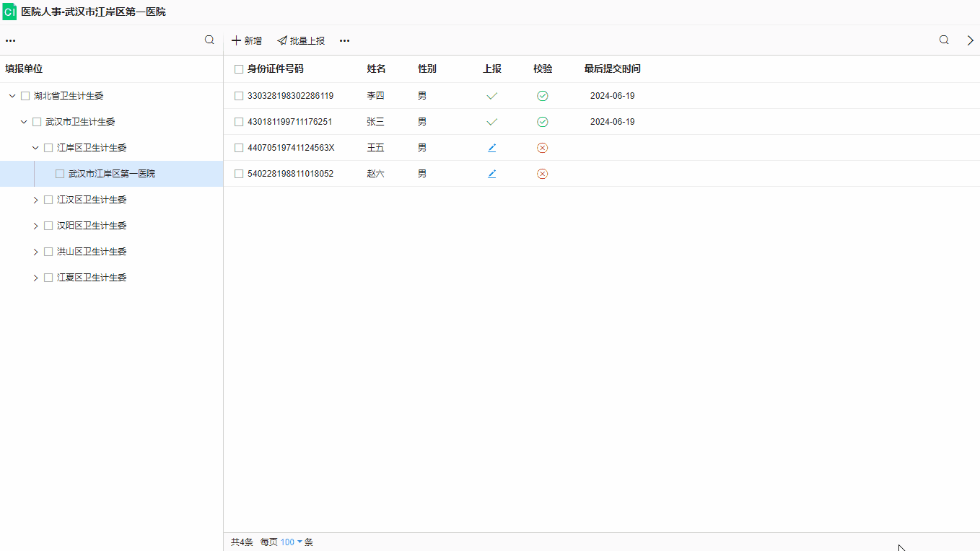Viewport: 980px width, 551px height.
Task: Expand the 汉阳区卫生计生委 node
Action: click(x=35, y=226)
